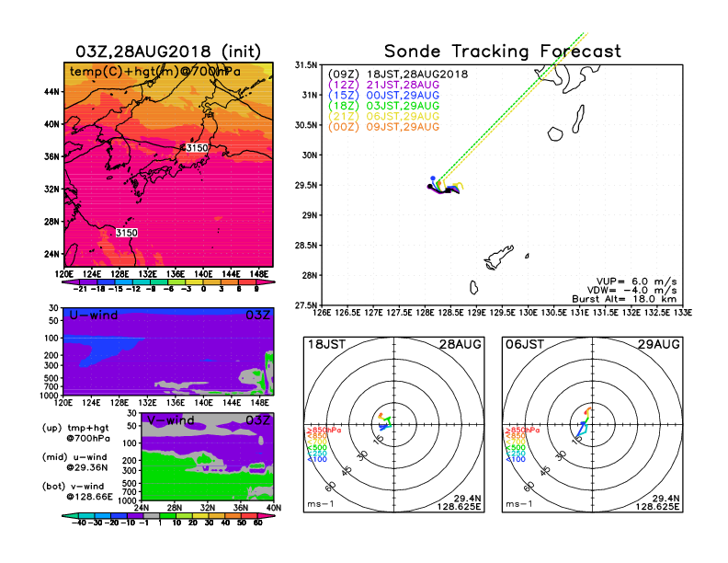Click the purple end of the temperature colorbar
The width and height of the screenshot is (728, 563).
coord(70,282)
